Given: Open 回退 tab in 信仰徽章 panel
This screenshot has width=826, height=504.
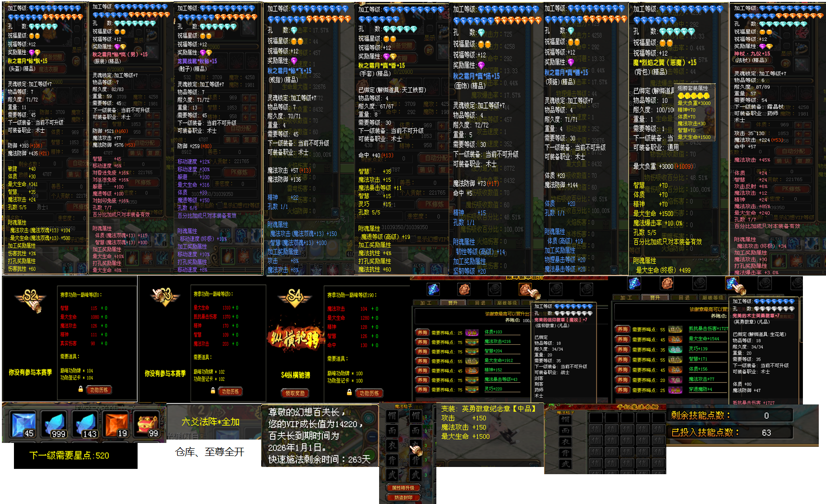Looking at the screenshot, I should click(x=480, y=303).
